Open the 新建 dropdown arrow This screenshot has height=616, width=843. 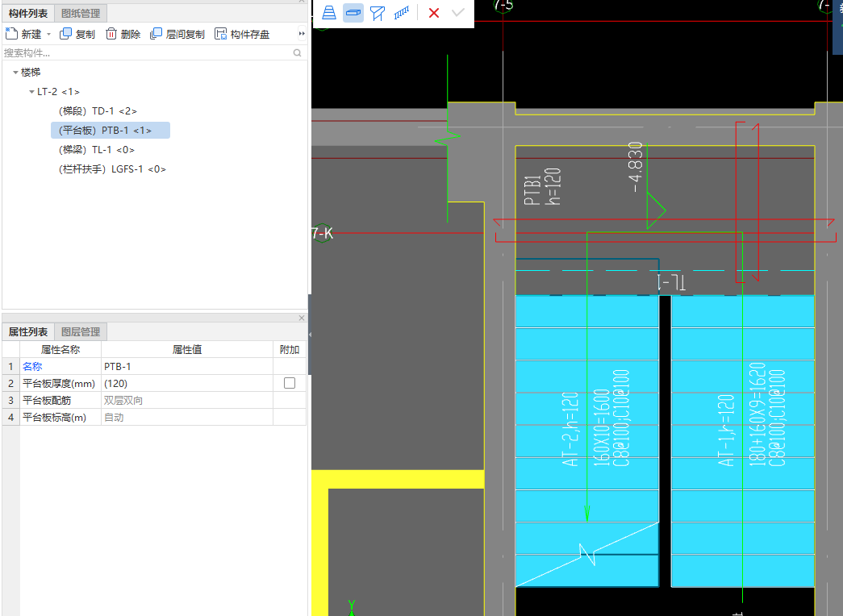(x=49, y=34)
